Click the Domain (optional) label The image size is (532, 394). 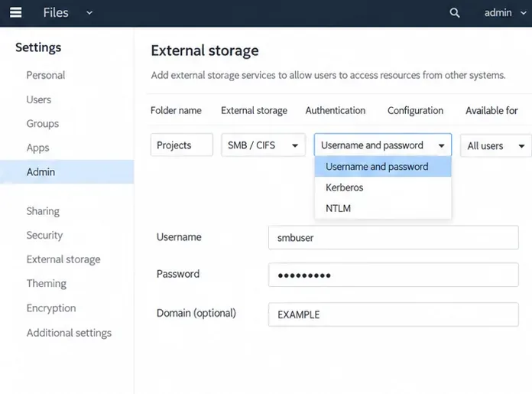pyautogui.click(x=196, y=313)
